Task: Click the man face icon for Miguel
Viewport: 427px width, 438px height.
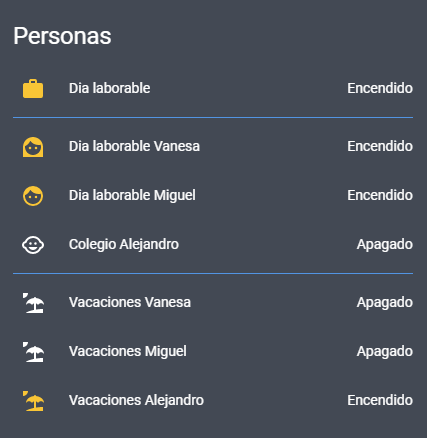Action: (33, 196)
